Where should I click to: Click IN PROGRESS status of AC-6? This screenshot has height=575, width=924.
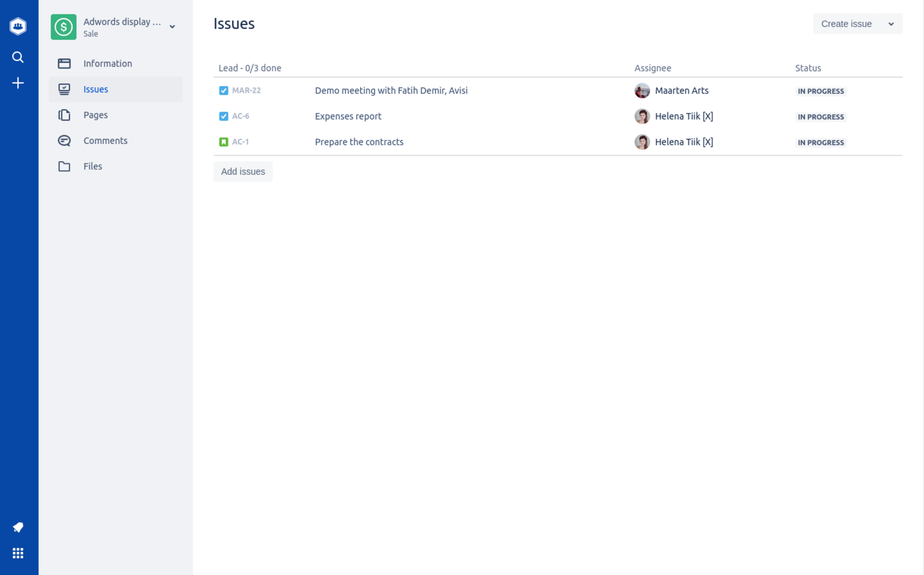821,117
